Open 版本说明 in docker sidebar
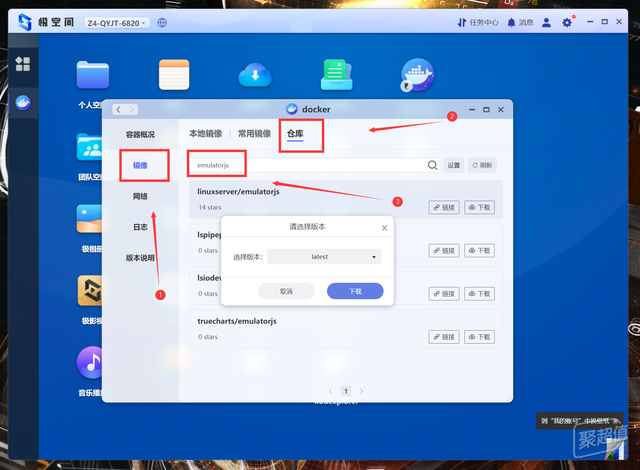Viewport: 640px width, 470px height. click(x=140, y=258)
